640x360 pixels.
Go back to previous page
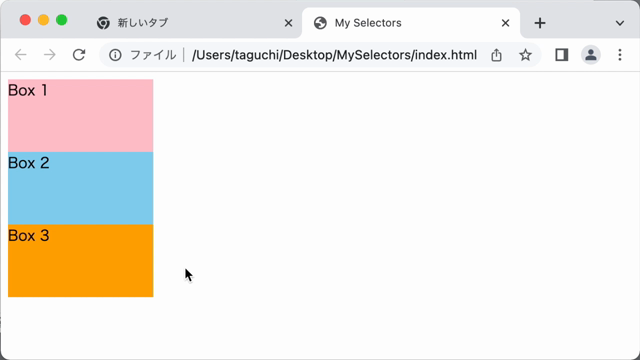click(20, 55)
